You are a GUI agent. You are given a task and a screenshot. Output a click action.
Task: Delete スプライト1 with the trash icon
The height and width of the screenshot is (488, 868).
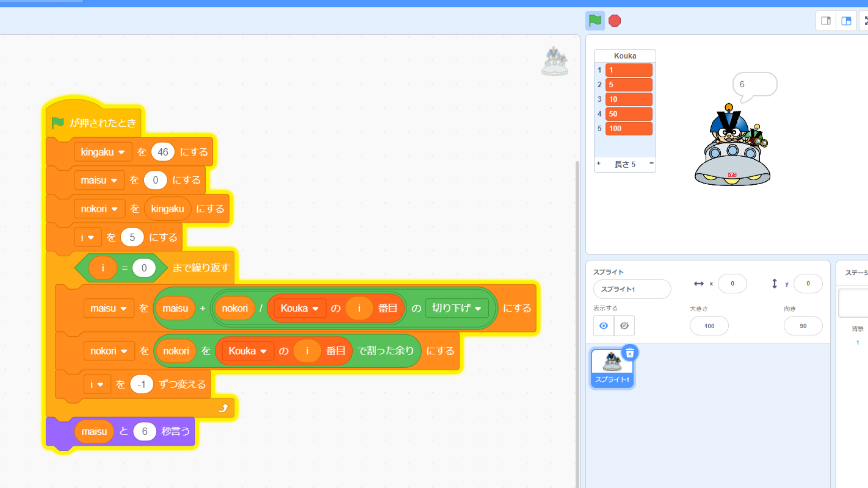click(630, 353)
